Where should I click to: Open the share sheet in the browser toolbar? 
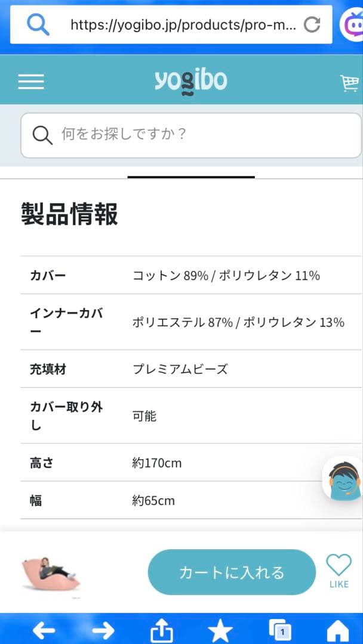(161, 629)
